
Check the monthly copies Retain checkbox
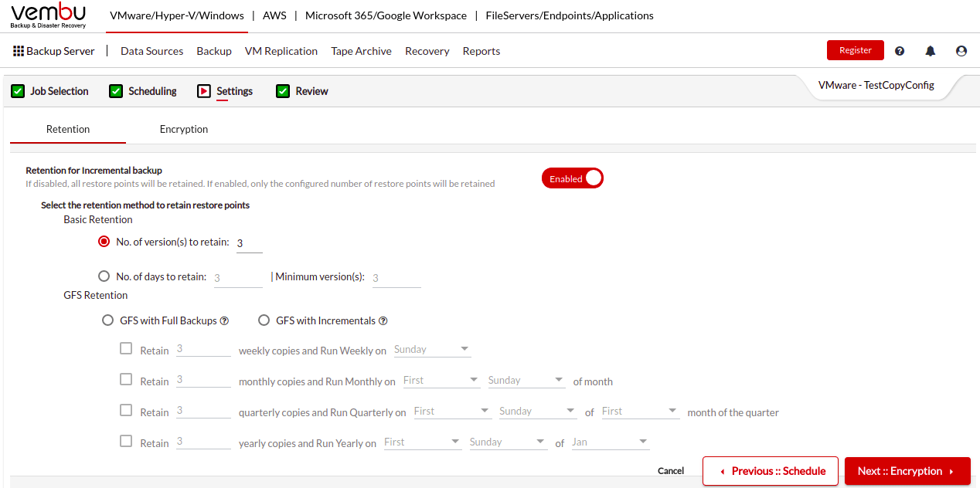pos(126,379)
